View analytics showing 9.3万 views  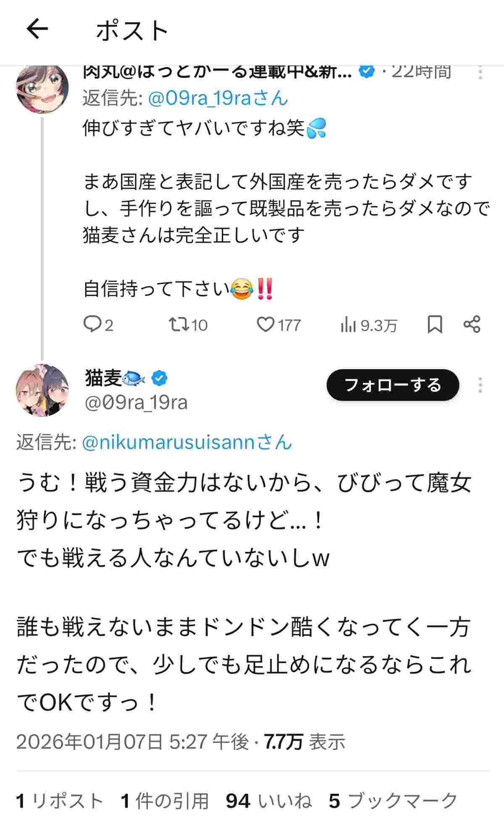click(368, 325)
